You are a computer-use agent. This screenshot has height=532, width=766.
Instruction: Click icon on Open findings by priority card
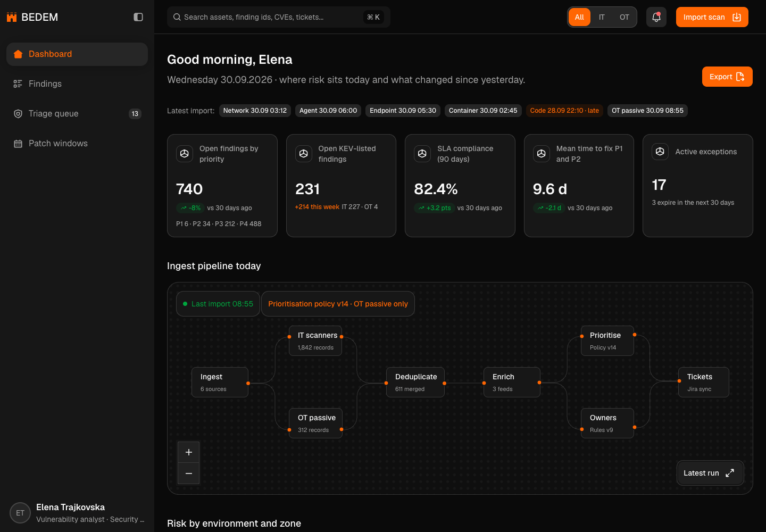pyautogui.click(x=185, y=154)
